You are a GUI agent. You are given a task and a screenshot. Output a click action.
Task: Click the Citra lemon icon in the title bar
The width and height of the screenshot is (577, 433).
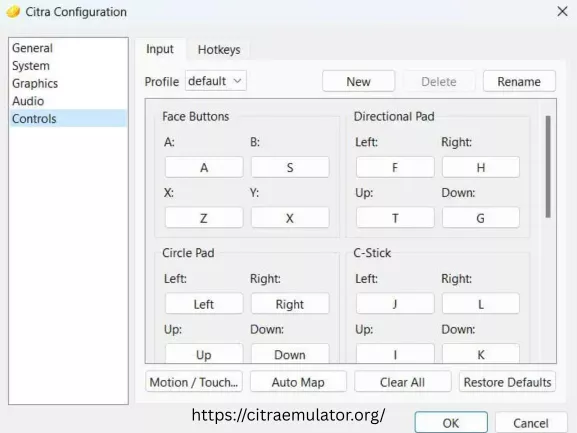tap(13, 12)
